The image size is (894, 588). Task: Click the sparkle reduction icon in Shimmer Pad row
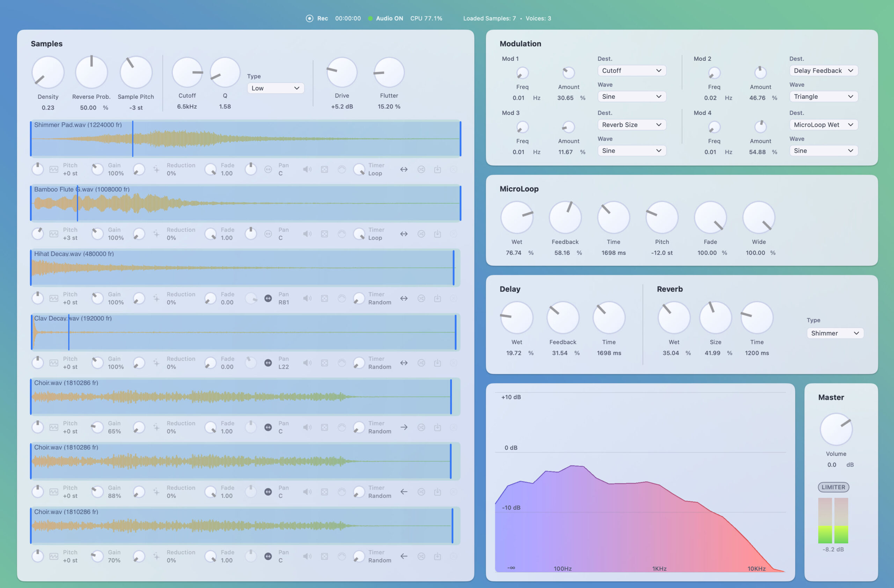tap(156, 169)
